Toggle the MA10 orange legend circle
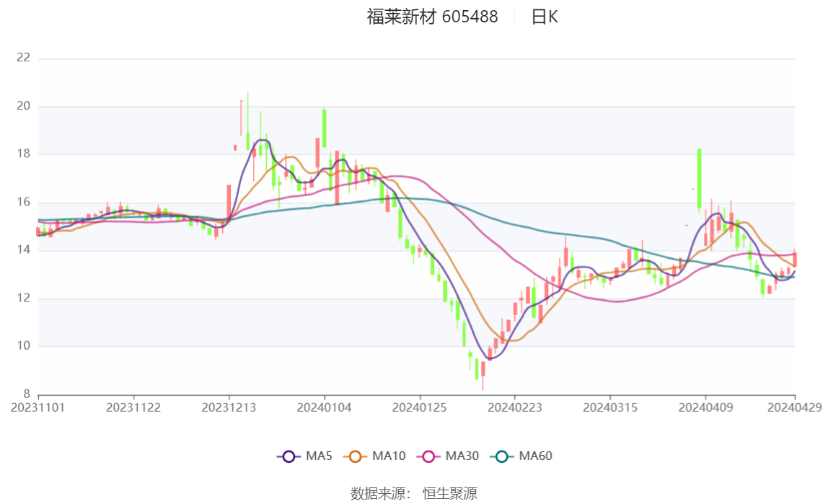Screen dimensions: 828x504 pyautogui.click(x=356, y=456)
